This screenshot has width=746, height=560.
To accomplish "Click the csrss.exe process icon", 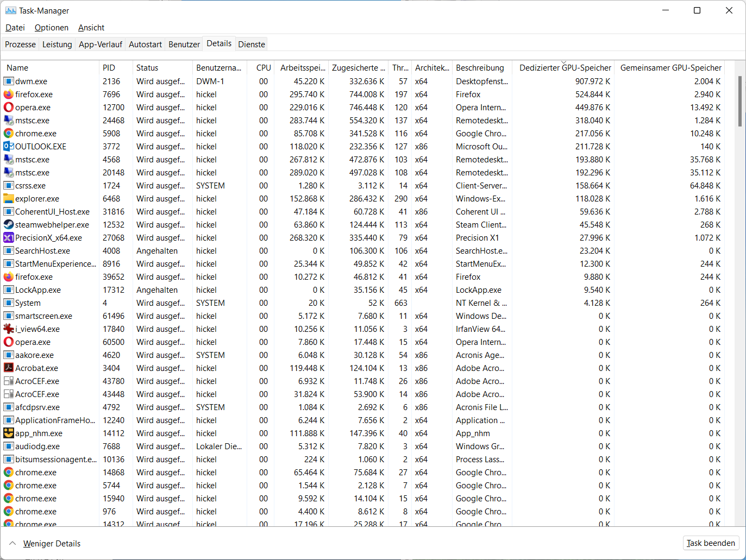I will [x=9, y=186].
